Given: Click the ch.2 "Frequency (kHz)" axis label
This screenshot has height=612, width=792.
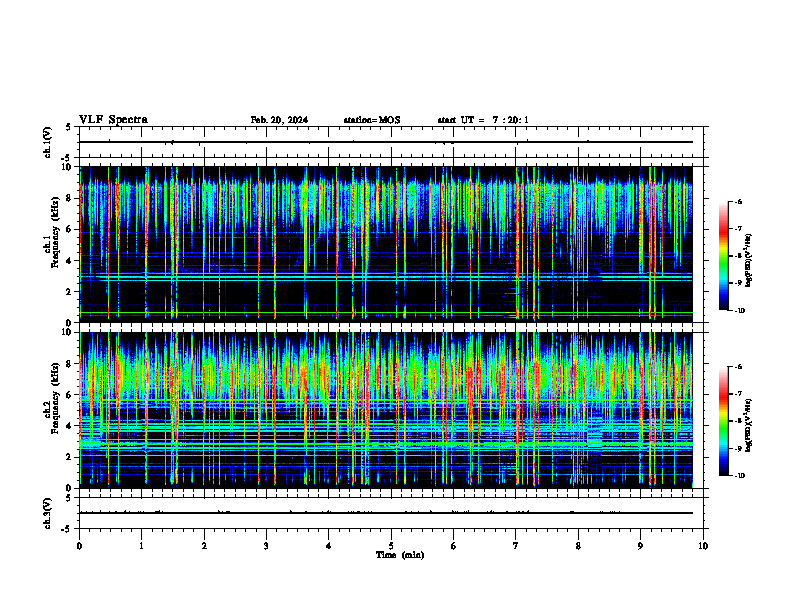Looking at the screenshot, I should pos(55,398).
